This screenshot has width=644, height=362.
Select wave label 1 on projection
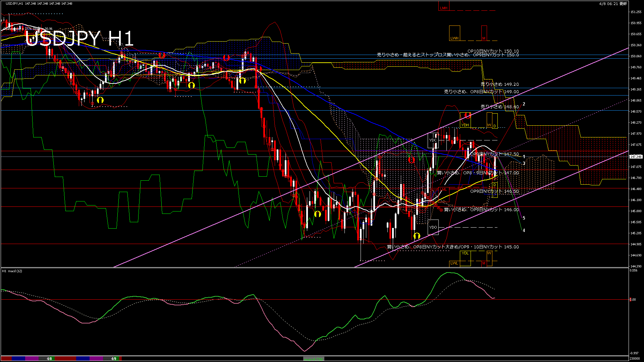[524, 157]
